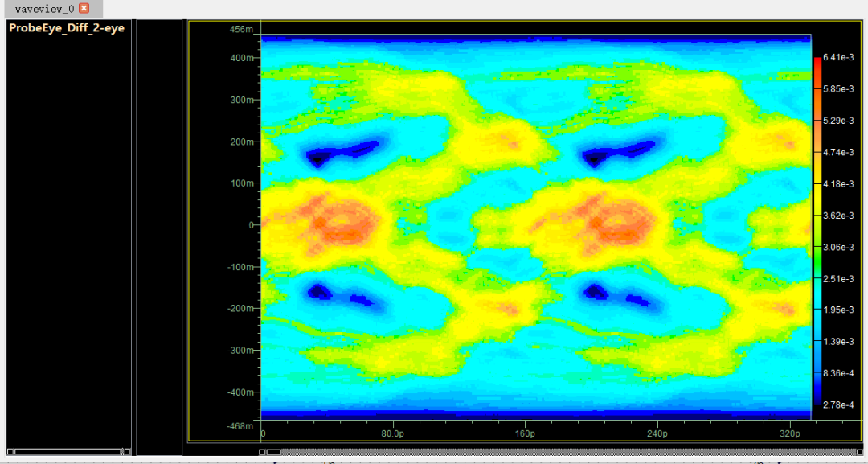The image size is (868, 464).
Task: Click the 2.51e-3 color scale value
Action: [839, 278]
